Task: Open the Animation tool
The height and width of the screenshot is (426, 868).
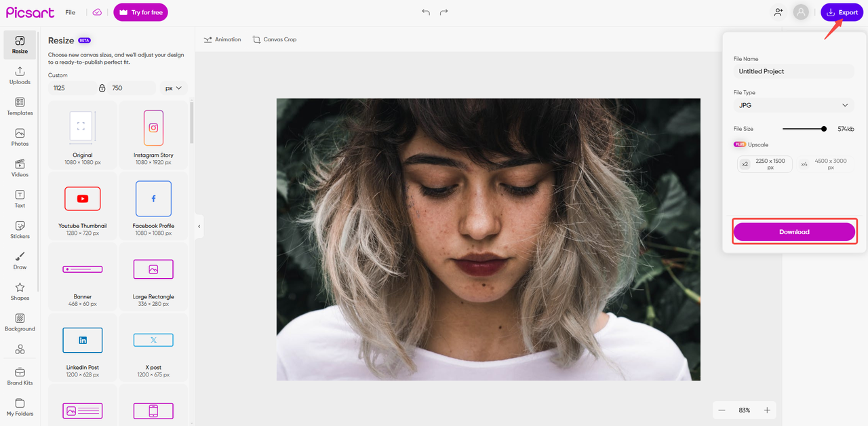Action: [x=222, y=39]
